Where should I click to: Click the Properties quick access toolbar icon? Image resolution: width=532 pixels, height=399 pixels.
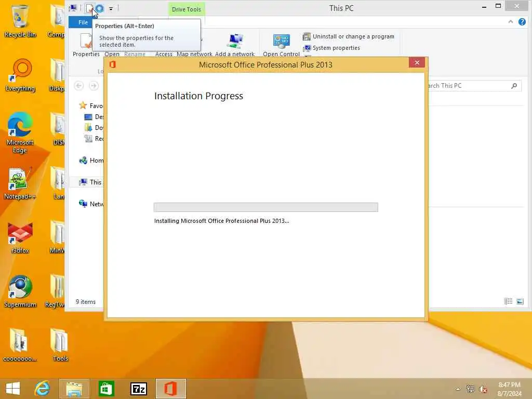point(89,8)
